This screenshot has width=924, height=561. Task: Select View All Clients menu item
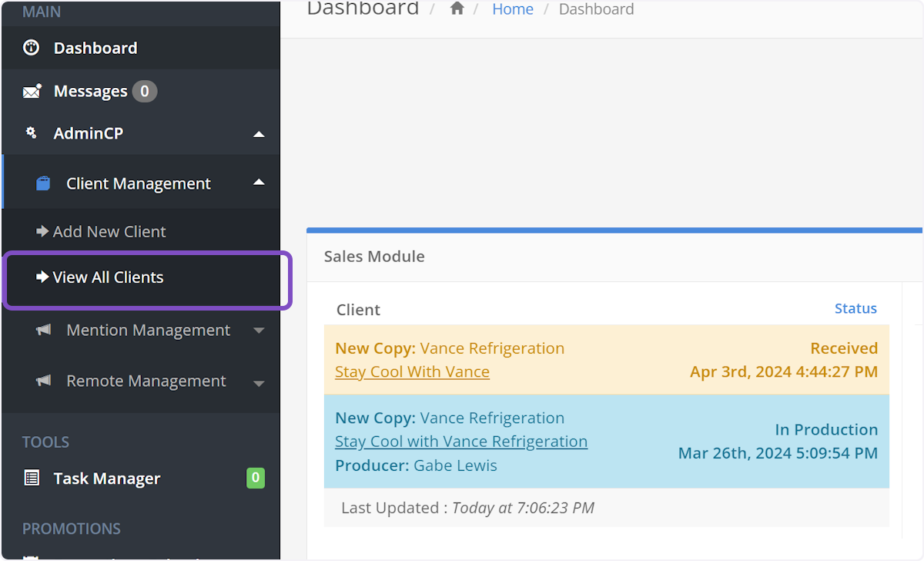[x=108, y=277]
